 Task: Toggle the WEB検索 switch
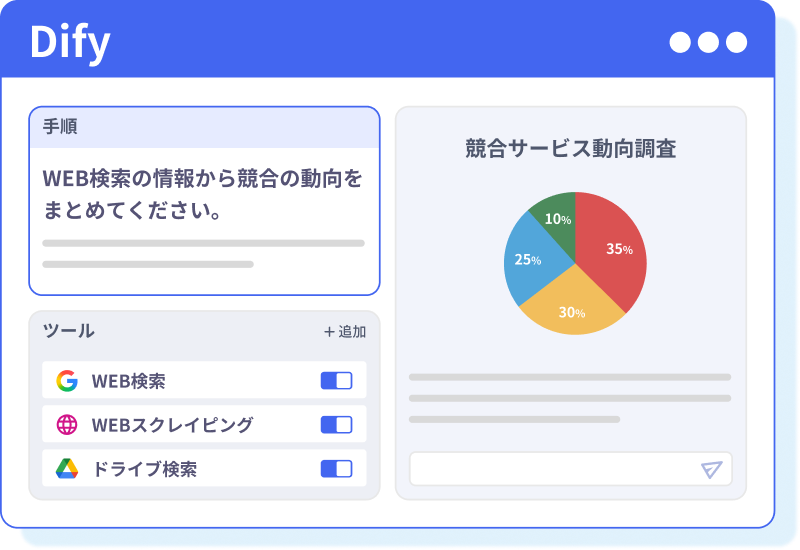[x=336, y=381]
